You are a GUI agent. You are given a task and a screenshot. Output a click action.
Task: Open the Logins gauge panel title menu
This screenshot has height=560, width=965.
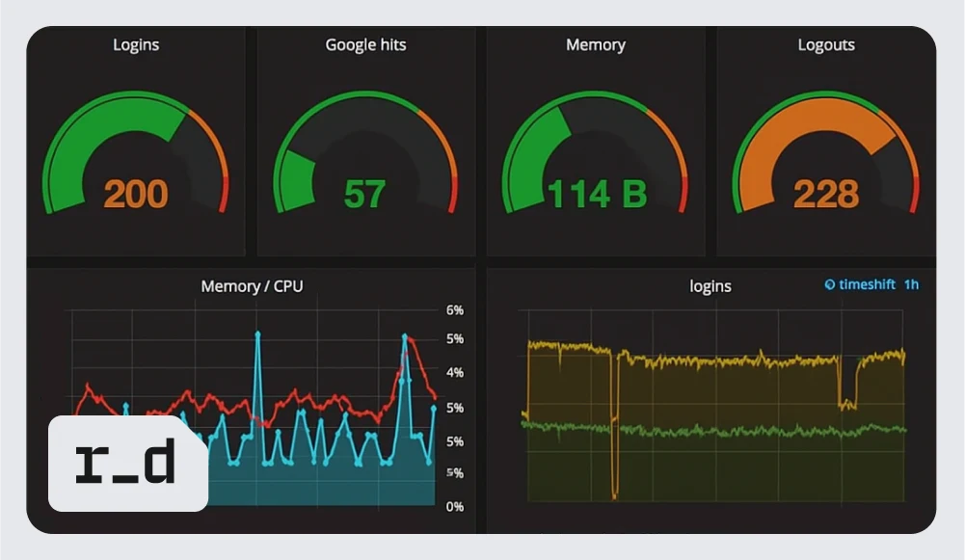coord(136,45)
